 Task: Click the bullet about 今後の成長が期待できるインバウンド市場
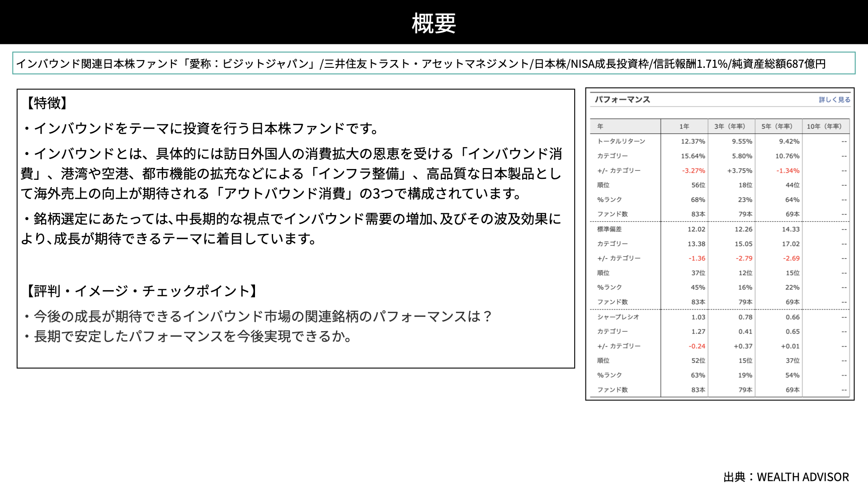coord(257,316)
